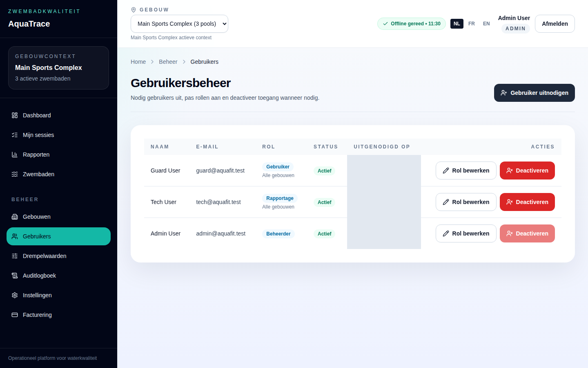The height and width of the screenshot is (368, 588).
Task: Open the Rapporten page
Action: tap(58, 155)
